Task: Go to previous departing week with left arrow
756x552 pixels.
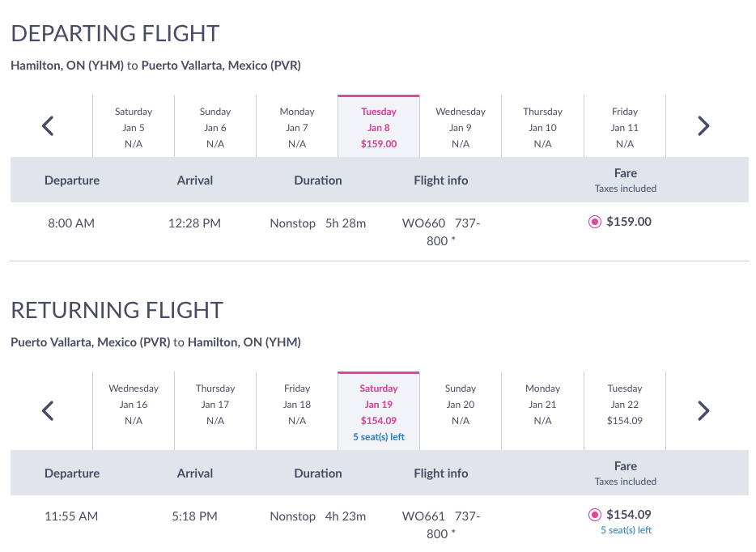Action: (48, 126)
